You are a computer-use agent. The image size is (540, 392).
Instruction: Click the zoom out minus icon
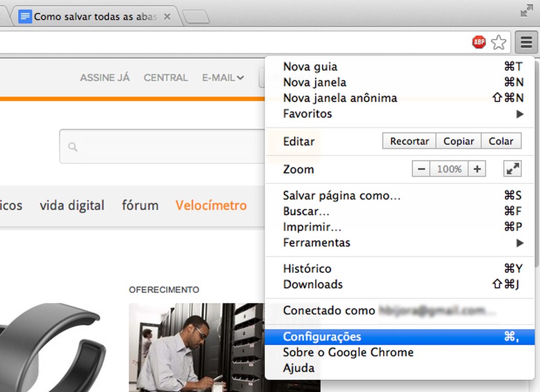[x=421, y=169]
